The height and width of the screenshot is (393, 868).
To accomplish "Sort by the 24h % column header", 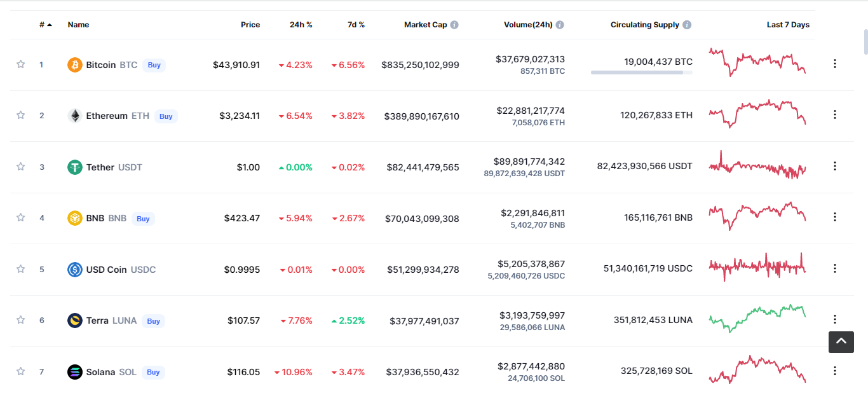I will 301,25.
